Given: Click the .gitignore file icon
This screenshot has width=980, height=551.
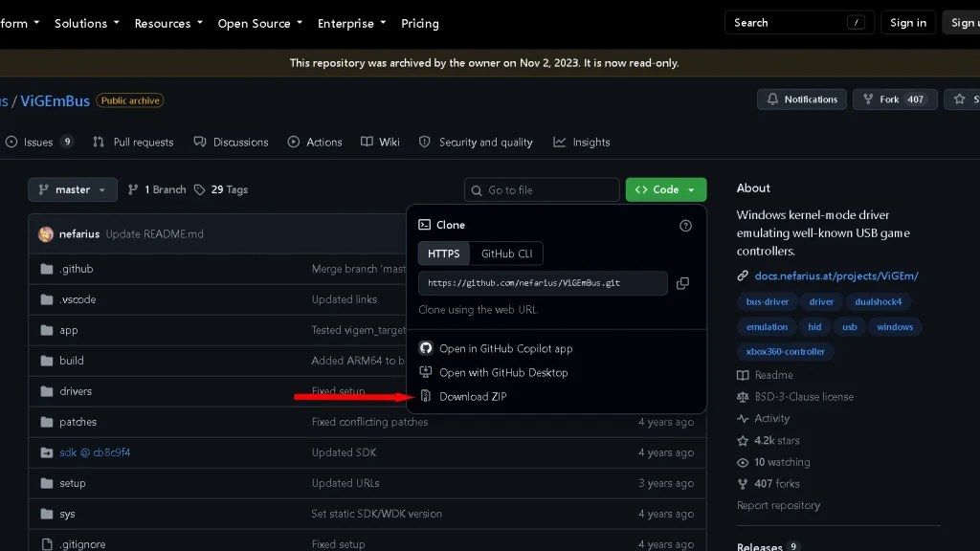Looking at the screenshot, I should 46,544.
